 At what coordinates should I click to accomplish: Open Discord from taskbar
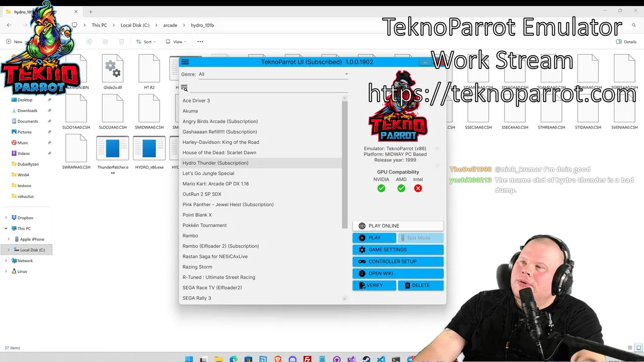tap(292, 359)
